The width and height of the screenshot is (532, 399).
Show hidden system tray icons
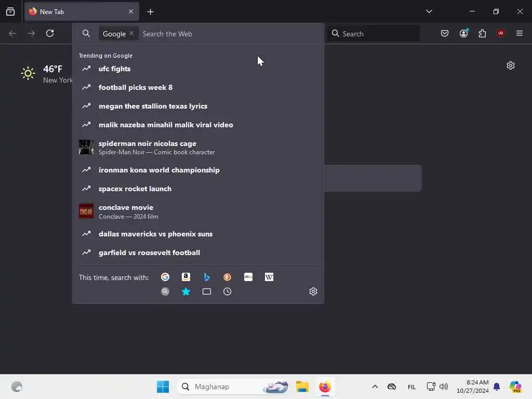[x=375, y=387]
